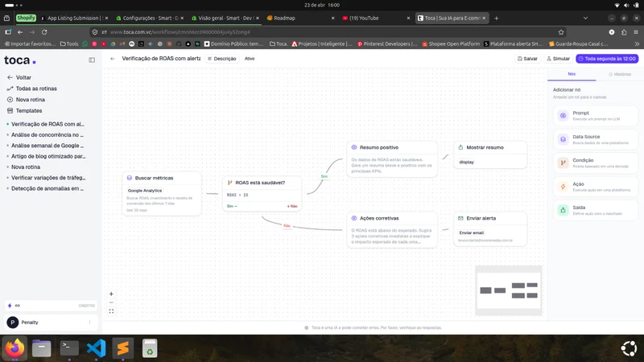Go back in browser history
This screenshot has width=644, height=362.
(20, 32)
